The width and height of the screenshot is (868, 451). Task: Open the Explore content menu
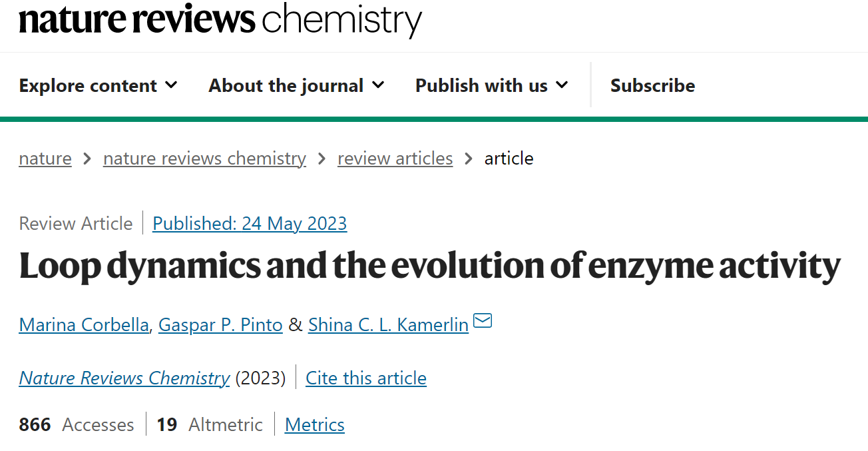pos(98,85)
